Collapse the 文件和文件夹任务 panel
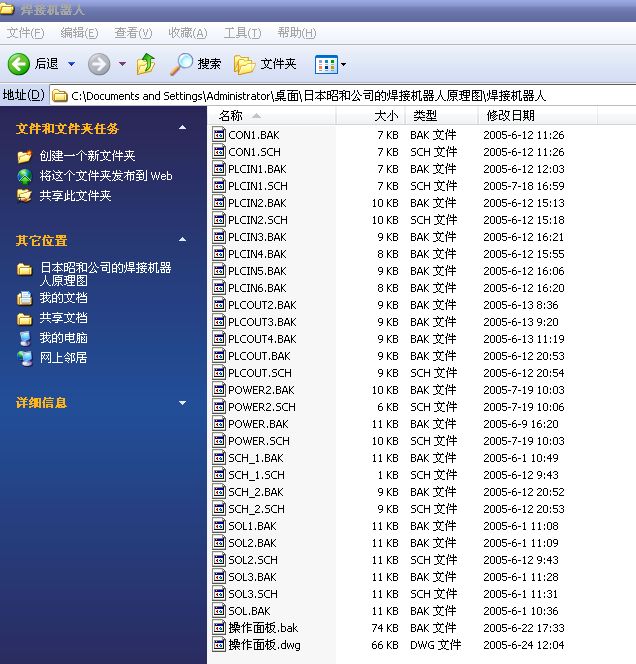Image resolution: width=636 pixels, height=664 pixels. pos(182,128)
